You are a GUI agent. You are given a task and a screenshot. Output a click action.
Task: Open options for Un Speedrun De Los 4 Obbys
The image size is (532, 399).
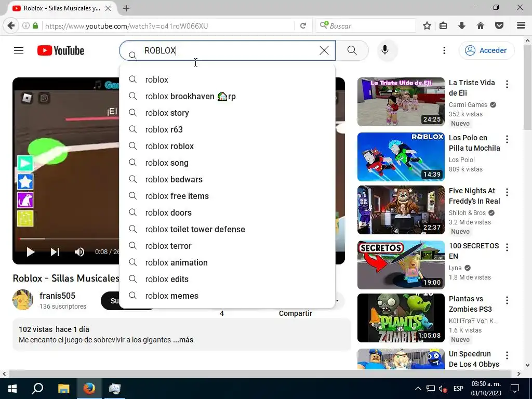pos(507,355)
